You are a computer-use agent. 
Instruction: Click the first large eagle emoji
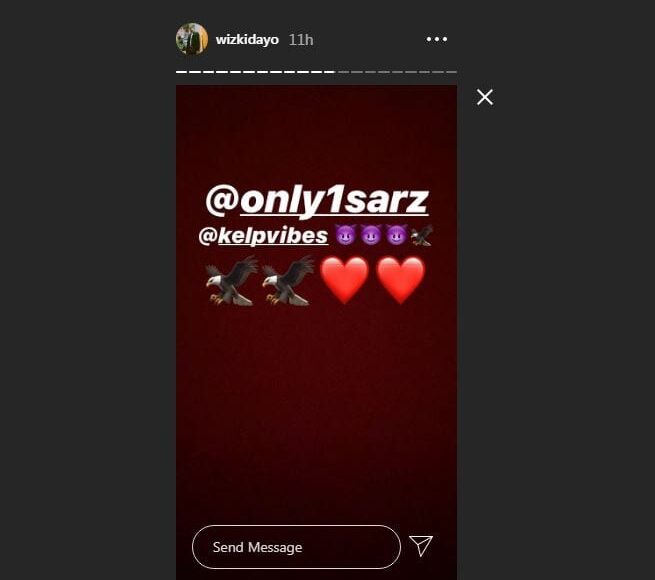[x=232, y=280]
